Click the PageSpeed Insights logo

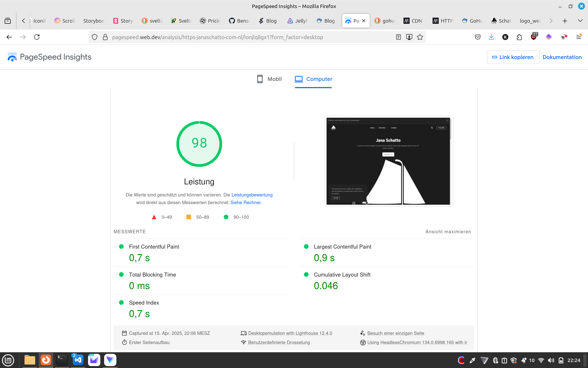coord(50,57)
